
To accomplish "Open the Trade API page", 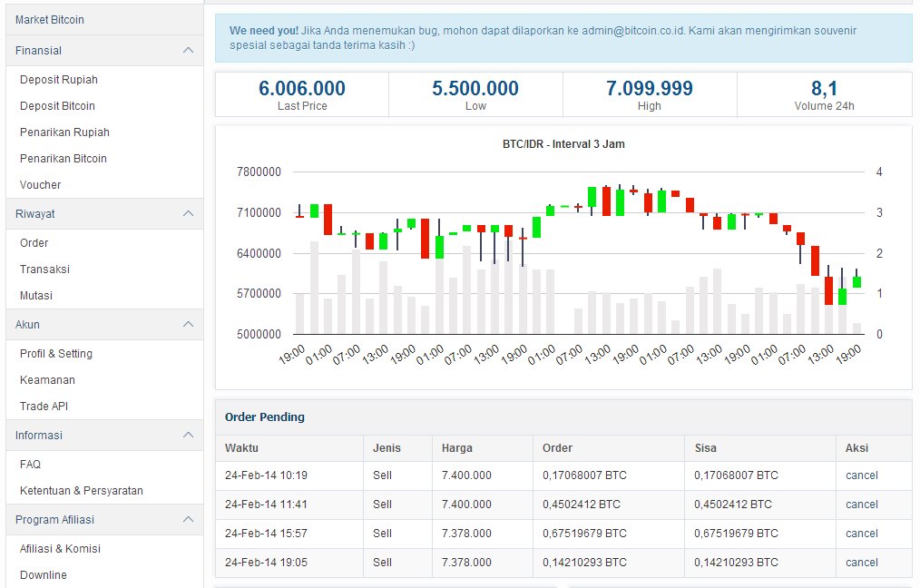I will pyautogui.click(x=44, y=407).
